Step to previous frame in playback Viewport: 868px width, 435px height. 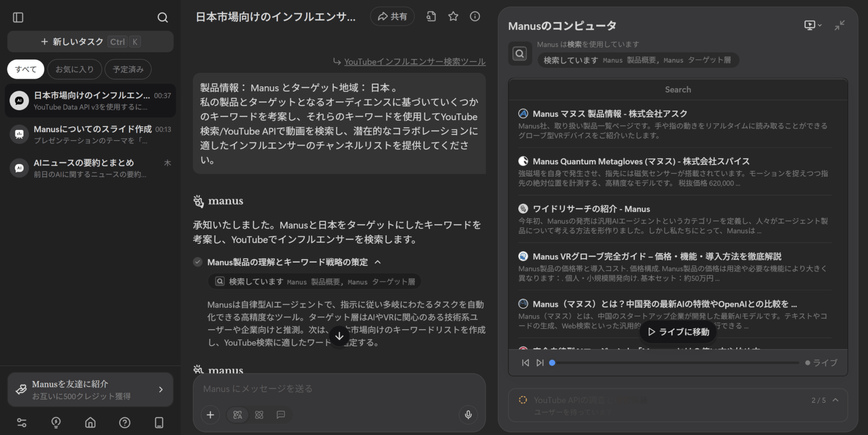525,363
